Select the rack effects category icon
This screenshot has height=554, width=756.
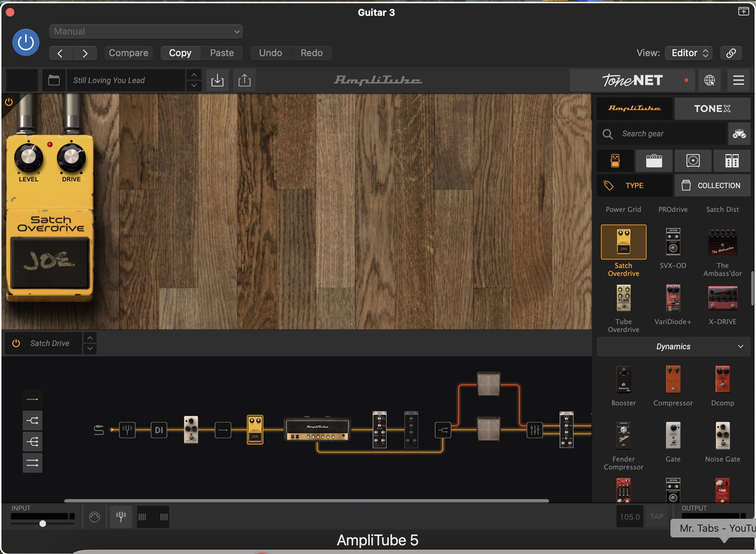(732, 161)
